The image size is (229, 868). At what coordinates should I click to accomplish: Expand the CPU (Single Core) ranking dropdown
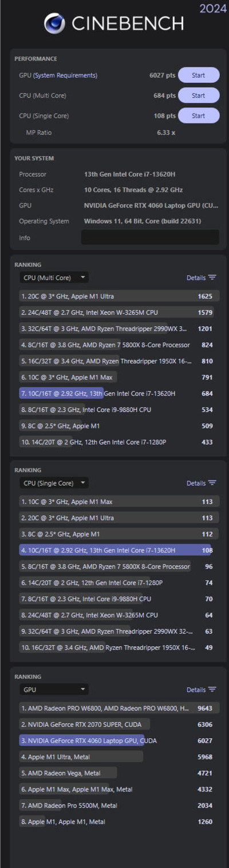click(54, 483)
